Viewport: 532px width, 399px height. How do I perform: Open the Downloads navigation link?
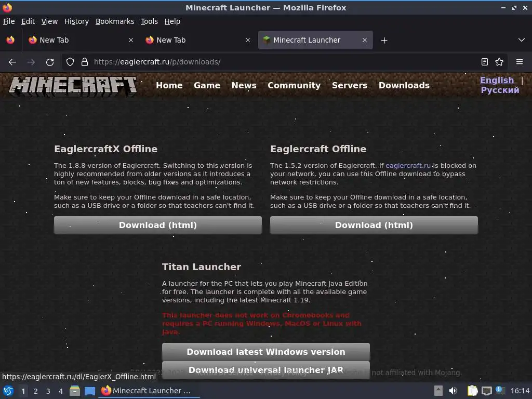tap(404, 86)
